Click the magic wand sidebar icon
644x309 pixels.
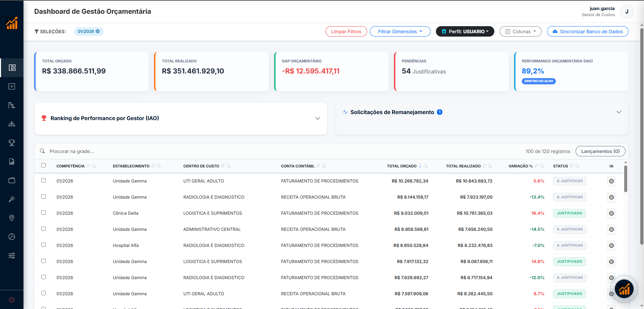(x=12, y=199)
